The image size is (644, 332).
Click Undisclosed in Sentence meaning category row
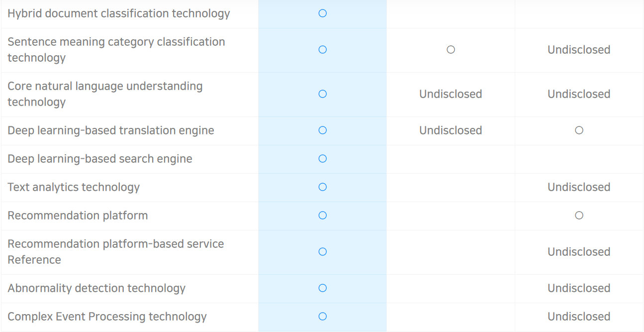(579, 50)
